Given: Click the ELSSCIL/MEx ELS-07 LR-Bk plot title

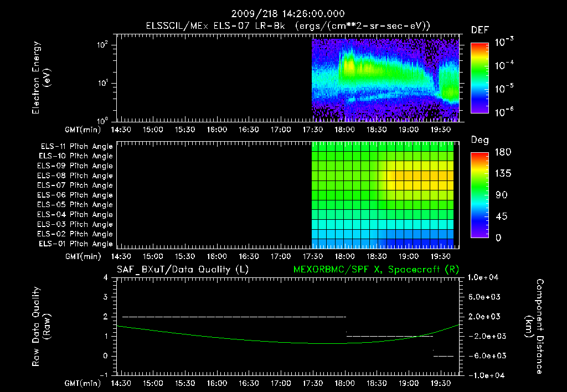Looking at the screenshot, I should 288,26.
